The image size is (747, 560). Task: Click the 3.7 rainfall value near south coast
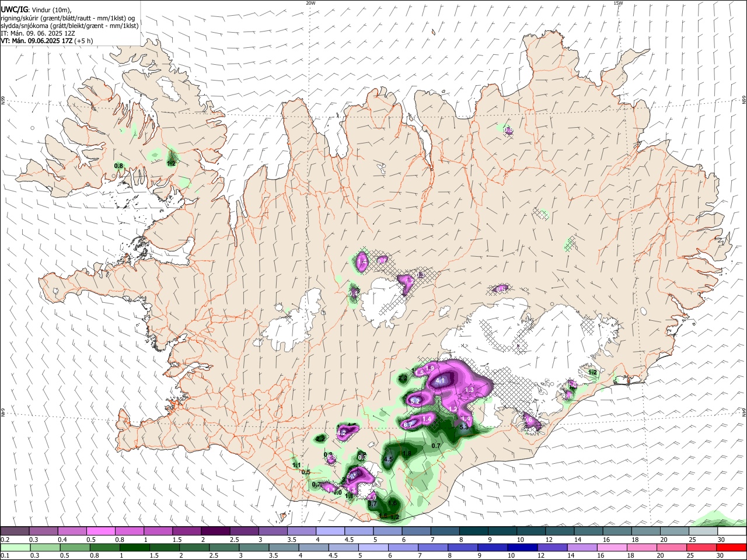[372, 503]
